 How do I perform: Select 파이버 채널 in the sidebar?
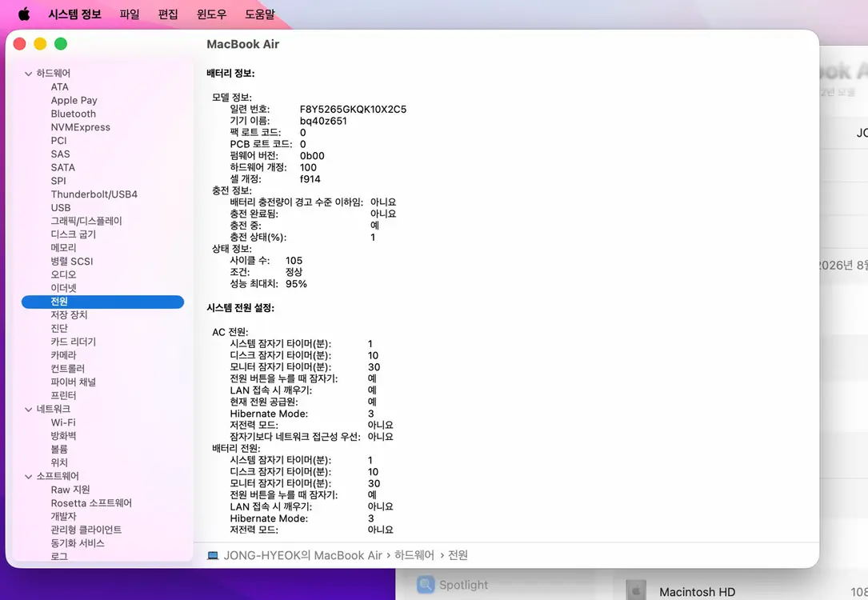(x=74, y=382)
